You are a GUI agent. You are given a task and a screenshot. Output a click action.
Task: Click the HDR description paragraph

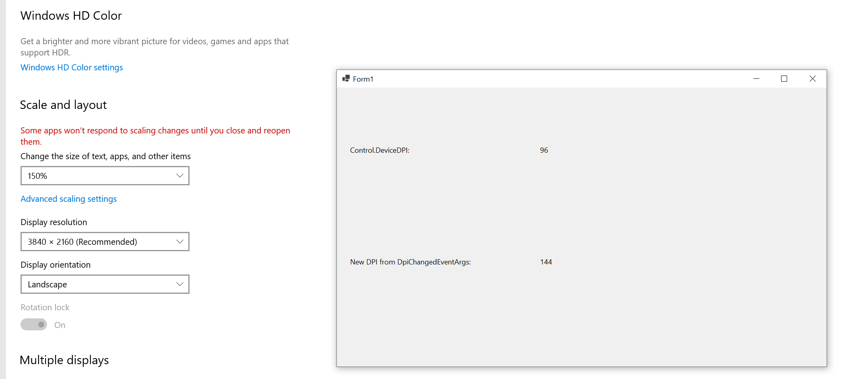(x=155, y=47)
